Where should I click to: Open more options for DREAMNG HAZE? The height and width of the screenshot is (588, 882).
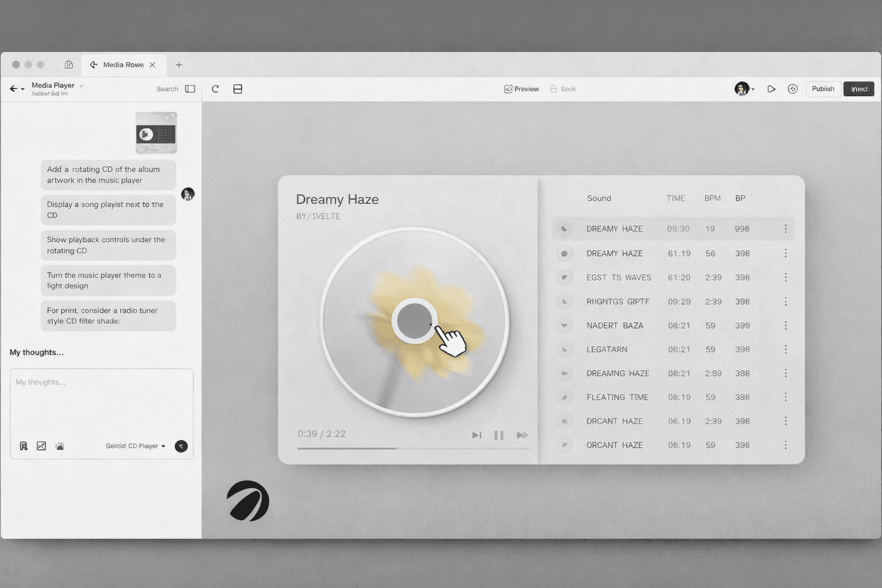(786, 373)
